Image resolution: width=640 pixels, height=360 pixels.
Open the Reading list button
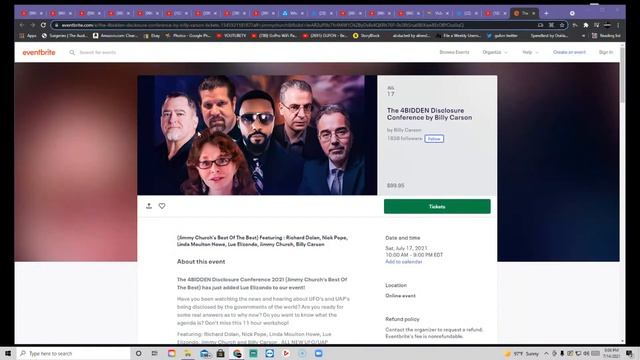coord(606,36)
